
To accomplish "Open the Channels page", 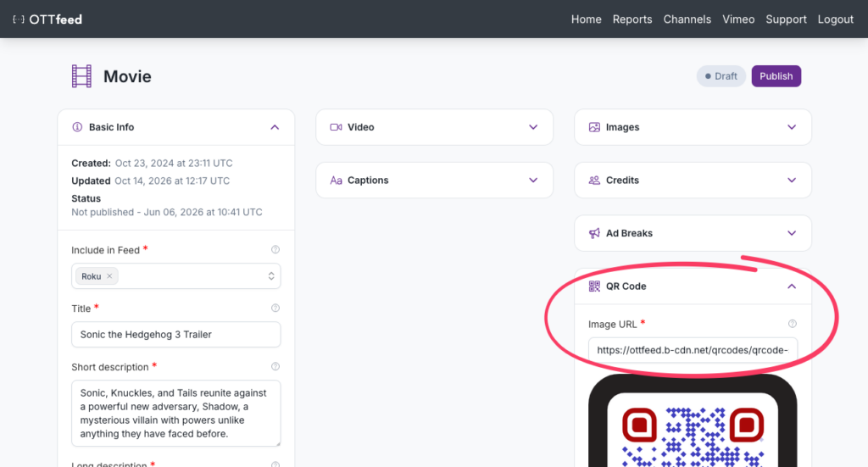I will coord(687,19).
